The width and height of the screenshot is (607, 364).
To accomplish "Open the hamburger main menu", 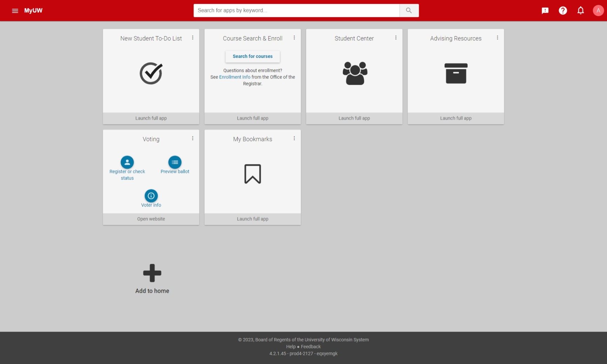I will pyautogui.click(x=15, y=11).
